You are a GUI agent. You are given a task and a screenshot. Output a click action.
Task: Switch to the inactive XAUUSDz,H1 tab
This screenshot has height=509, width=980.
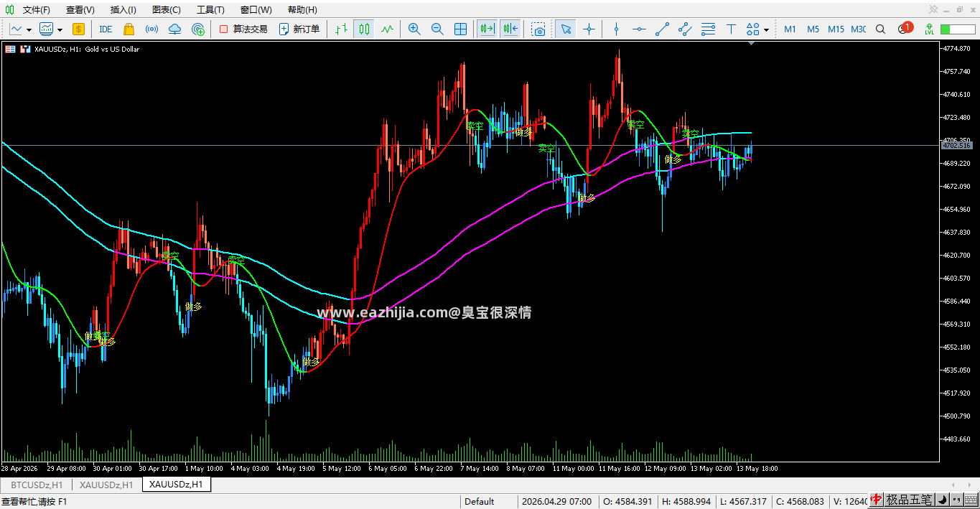tap(106, 485)
